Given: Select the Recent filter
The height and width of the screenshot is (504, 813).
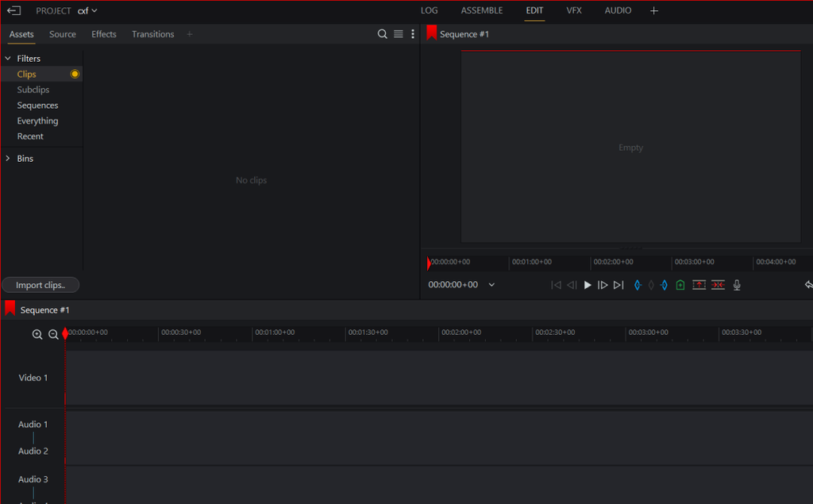Looking at the screenshot, I should 30,137.
